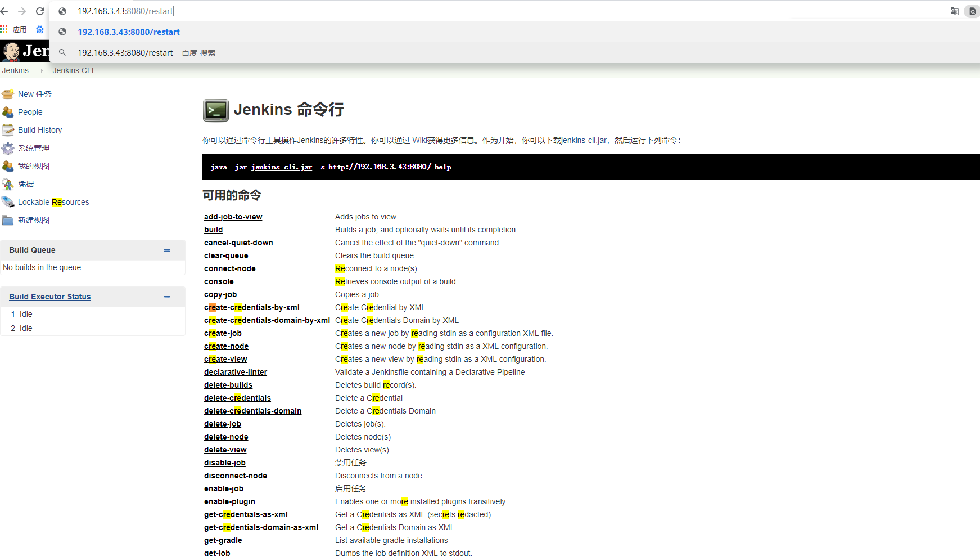Open the 系统管理 menu link
Image resolution: width=980 pixels, height=556 pixels.
(34, 148)
